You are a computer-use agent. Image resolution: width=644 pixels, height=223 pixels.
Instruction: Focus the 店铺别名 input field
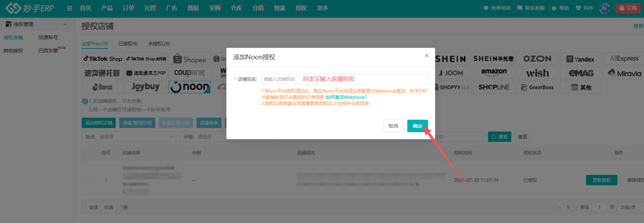344,79
